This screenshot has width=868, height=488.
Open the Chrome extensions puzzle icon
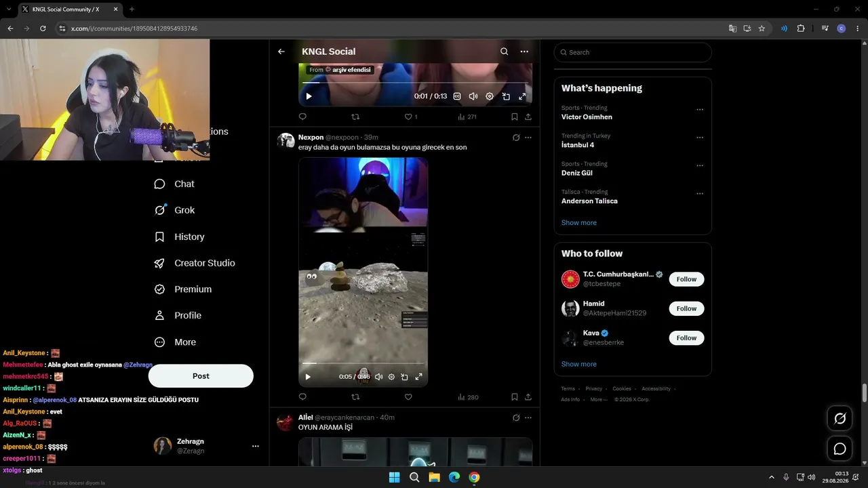click(801, 28)
